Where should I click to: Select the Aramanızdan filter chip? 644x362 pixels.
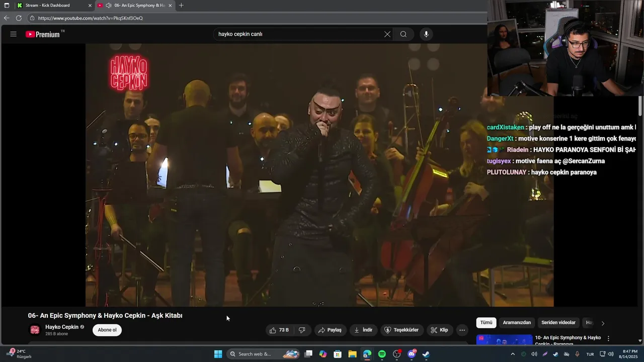pyautogui.click(x=517, y=323)
